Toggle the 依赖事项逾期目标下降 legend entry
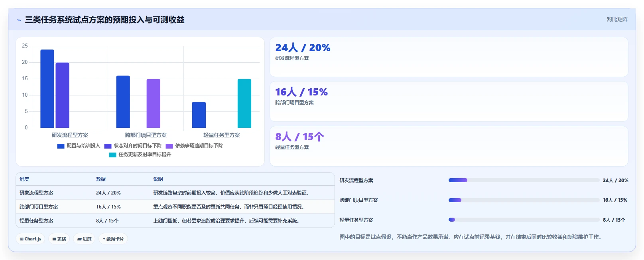The image size is (644, 260). [x=194, y=146]
